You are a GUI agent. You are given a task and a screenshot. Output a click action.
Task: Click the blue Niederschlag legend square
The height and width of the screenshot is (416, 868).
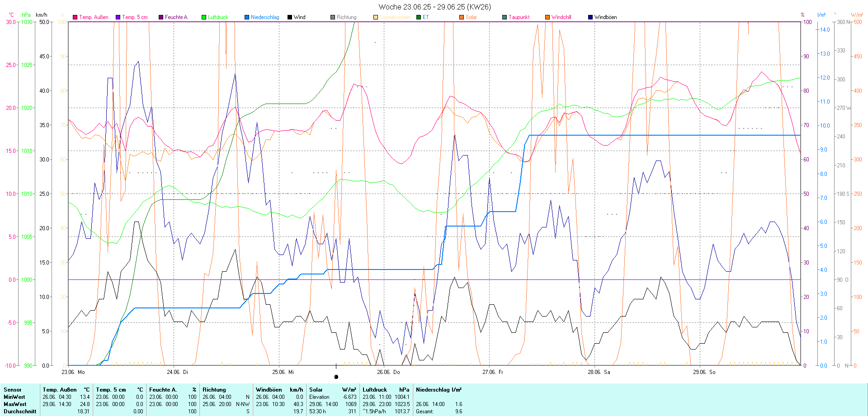(247, 17)
